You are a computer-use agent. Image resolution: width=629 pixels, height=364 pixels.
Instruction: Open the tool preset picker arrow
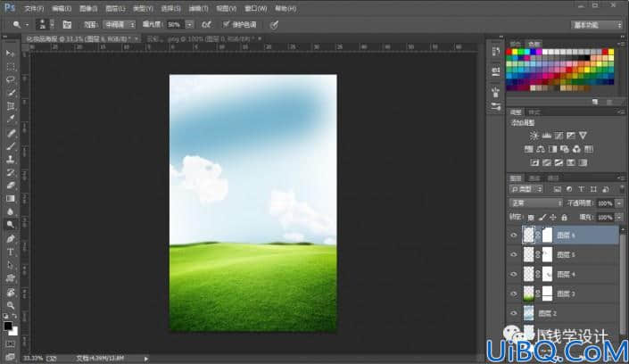tap(27, 25)
